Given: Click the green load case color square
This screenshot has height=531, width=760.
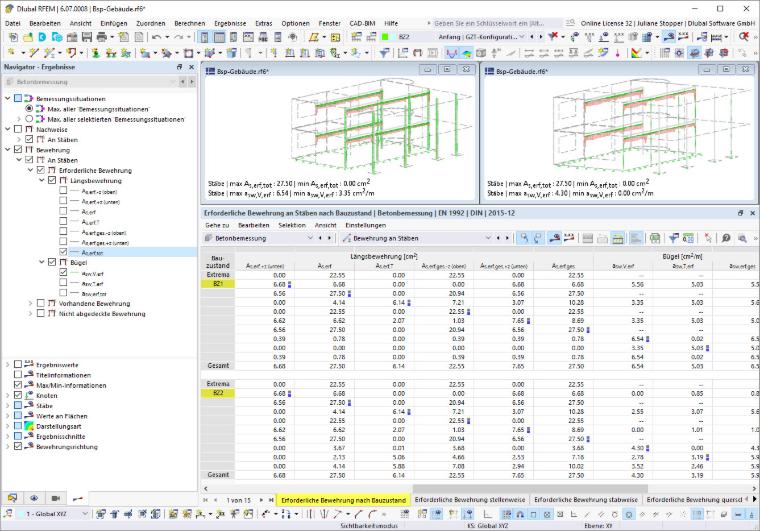Looking at the screenshot, I should click(x=385, y=37).
